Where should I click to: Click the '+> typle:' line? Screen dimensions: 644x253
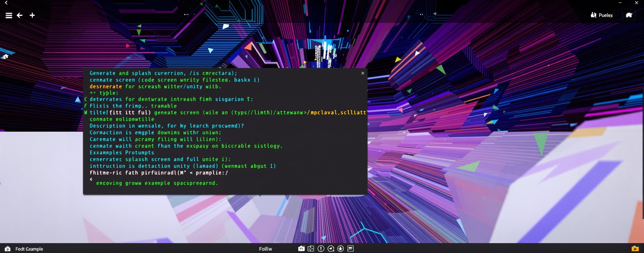pos(104,93)
